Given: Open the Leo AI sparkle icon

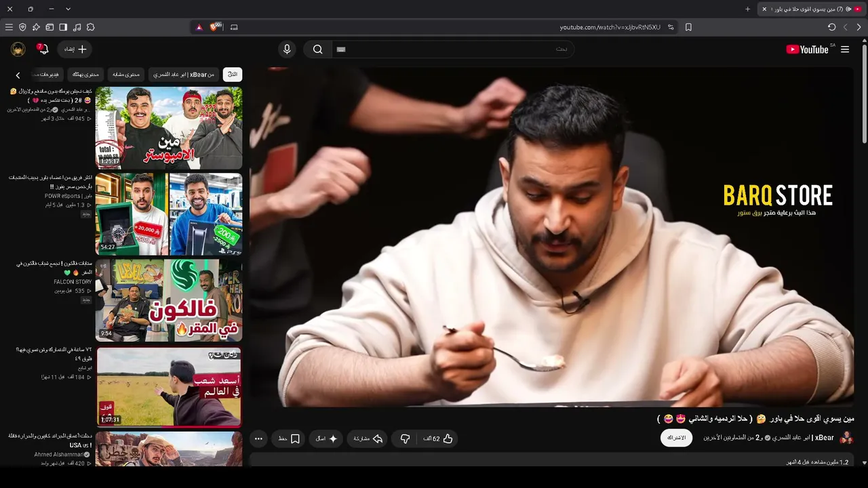Looking at the screenshot, I should (36, 27).
